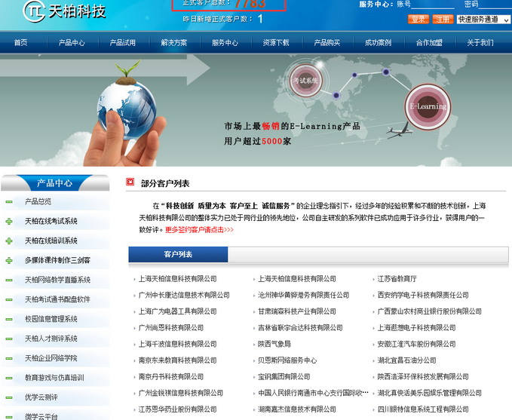
Task: Click the 更多签约客户请点击>>> link
Action: 199,230
